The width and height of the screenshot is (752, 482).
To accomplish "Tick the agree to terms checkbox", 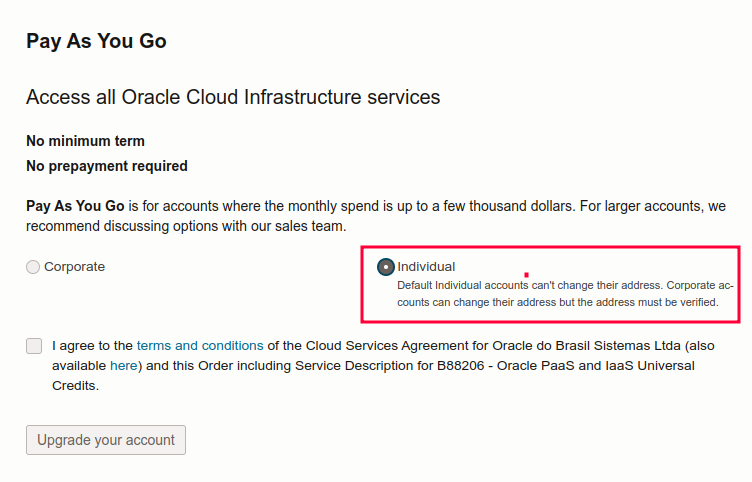I will [x=34, y=346].
